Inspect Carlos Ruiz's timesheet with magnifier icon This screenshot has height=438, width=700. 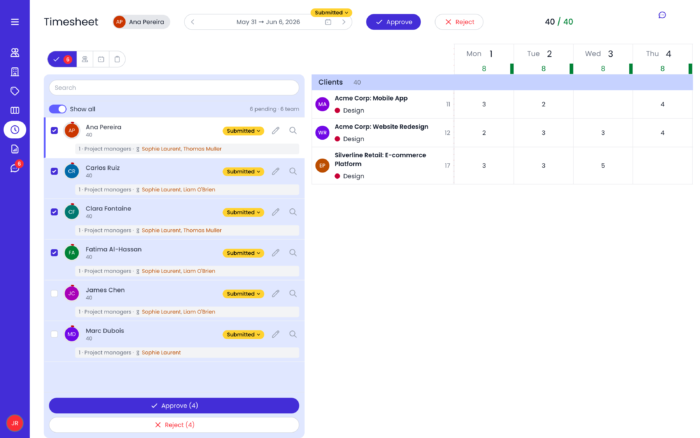(x=293, y=171)
